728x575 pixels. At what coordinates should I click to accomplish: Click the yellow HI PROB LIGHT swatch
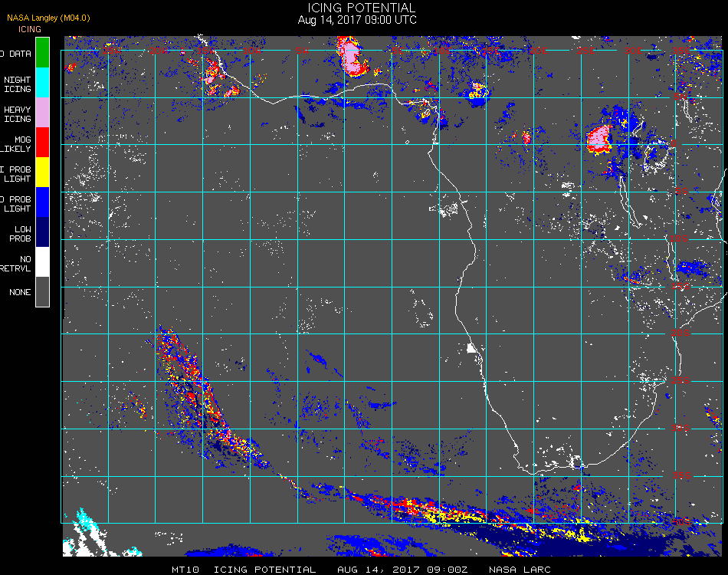(x=42, y=172)
